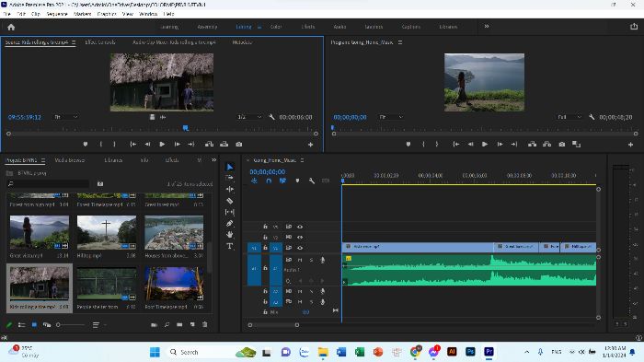Mute audio track A1

point(300,260)
